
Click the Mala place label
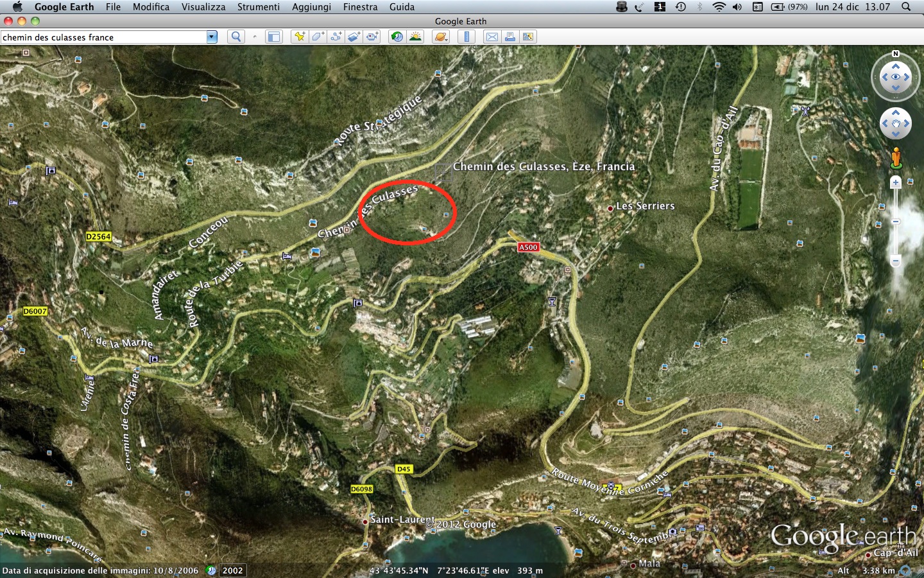[x=649, y=563]
